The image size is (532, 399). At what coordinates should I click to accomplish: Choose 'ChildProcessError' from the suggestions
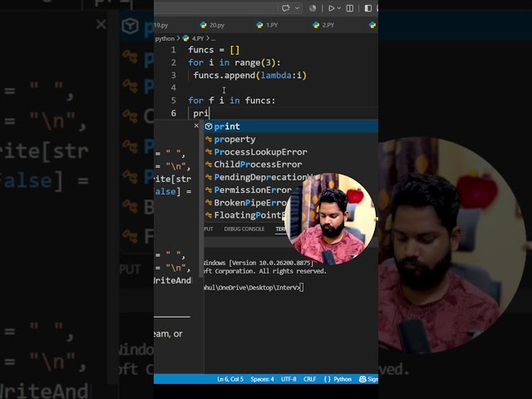coord(291,165)
